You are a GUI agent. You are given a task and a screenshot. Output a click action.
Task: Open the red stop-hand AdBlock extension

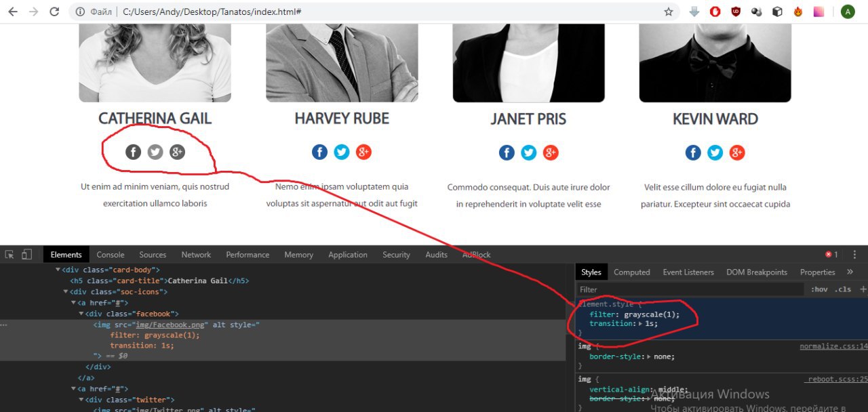(715, 12)
